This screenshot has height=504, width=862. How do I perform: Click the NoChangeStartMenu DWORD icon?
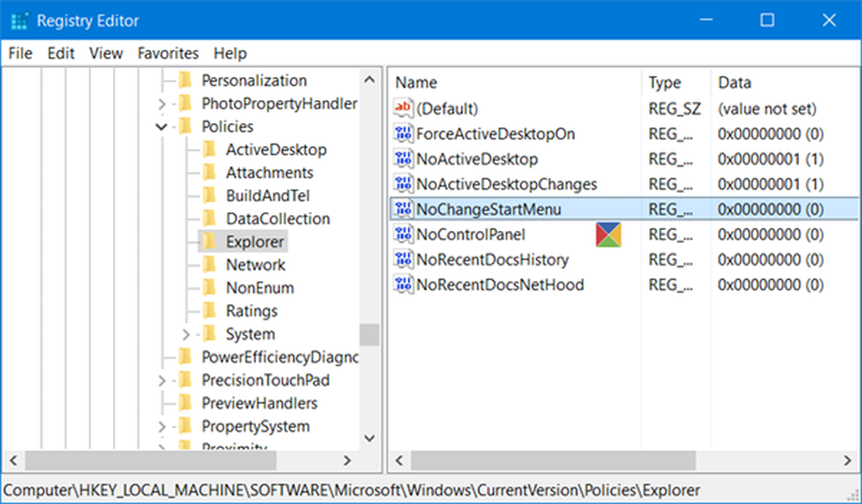coord(403,208)
